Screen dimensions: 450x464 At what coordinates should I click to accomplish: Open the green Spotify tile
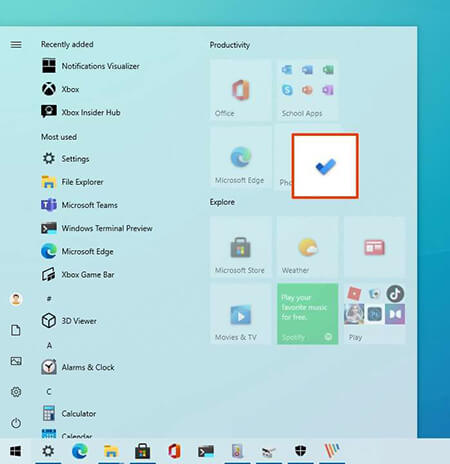(x=308, y=314)
